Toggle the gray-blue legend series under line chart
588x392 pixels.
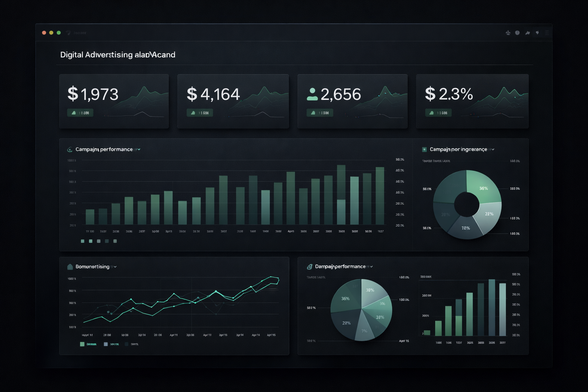(x=106, y=344)
